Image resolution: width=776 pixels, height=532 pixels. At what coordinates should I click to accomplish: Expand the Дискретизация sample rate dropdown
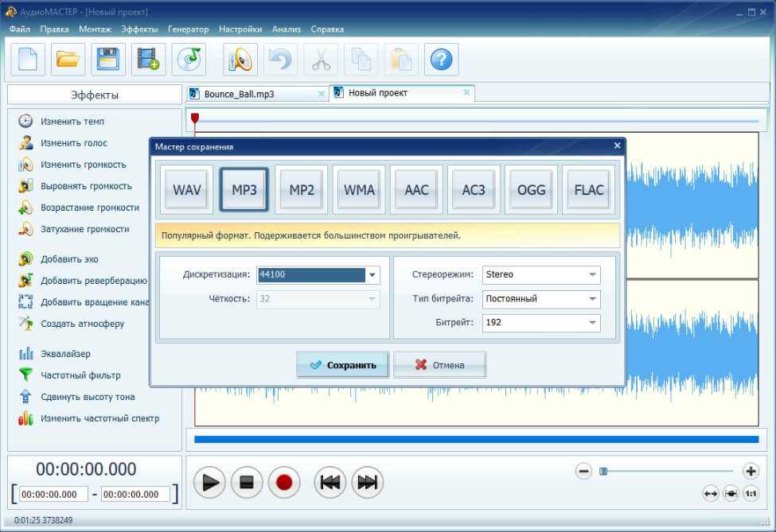[x=372, y=275]
